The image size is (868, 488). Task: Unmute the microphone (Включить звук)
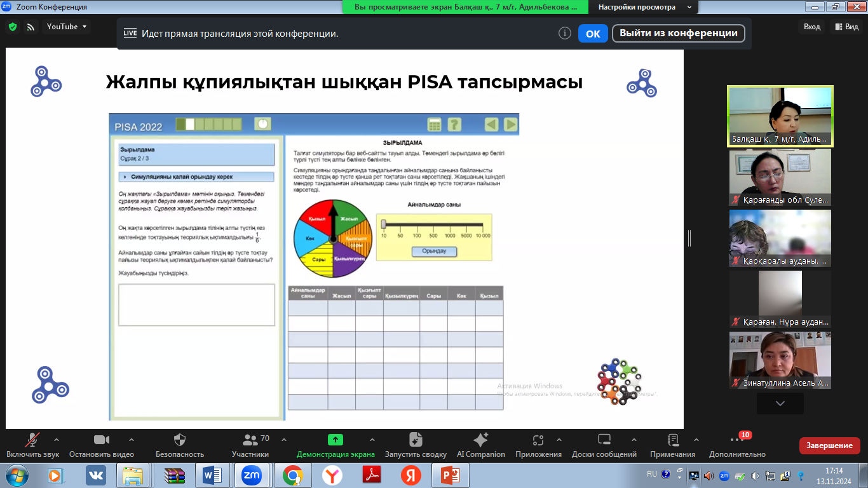(32, 440)
